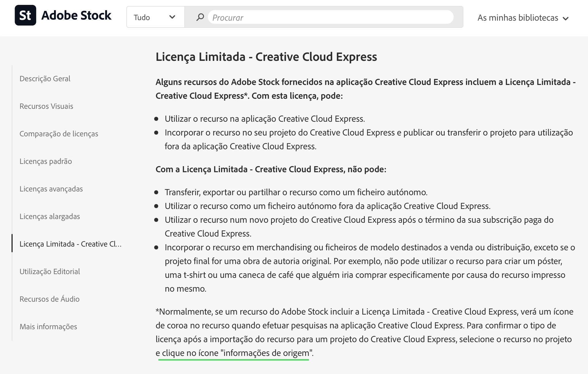Select Licença Limitada - Creative Cl... item
588x374 pixels.
coord(70,244)
